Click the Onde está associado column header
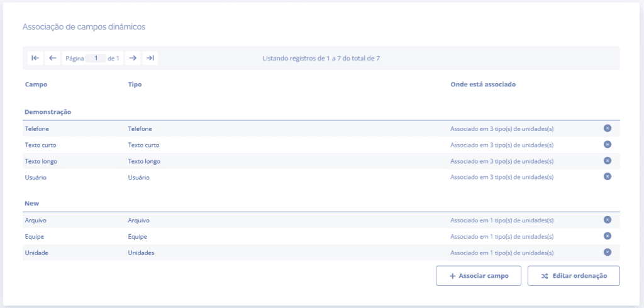 pyautogui.click(x=483, y=84)
